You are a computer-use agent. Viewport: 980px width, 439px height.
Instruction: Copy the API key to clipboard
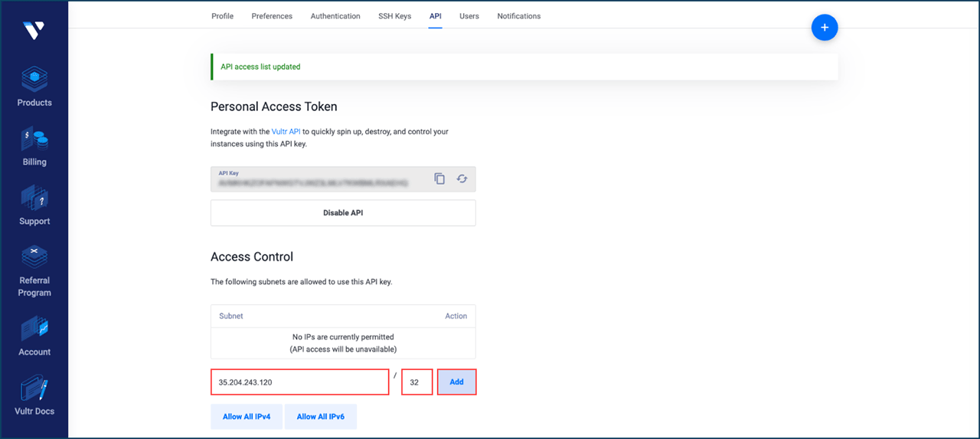[x=439, y=179]
